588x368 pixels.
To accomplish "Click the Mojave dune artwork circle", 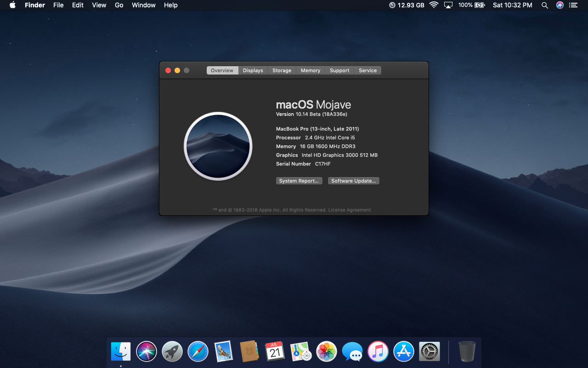I will [218, 146].
